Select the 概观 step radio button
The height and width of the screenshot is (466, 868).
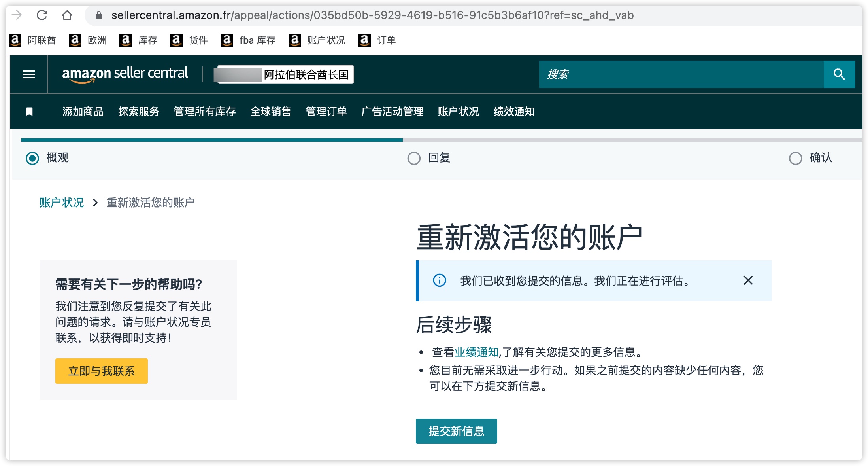click(x=32, y=158)
